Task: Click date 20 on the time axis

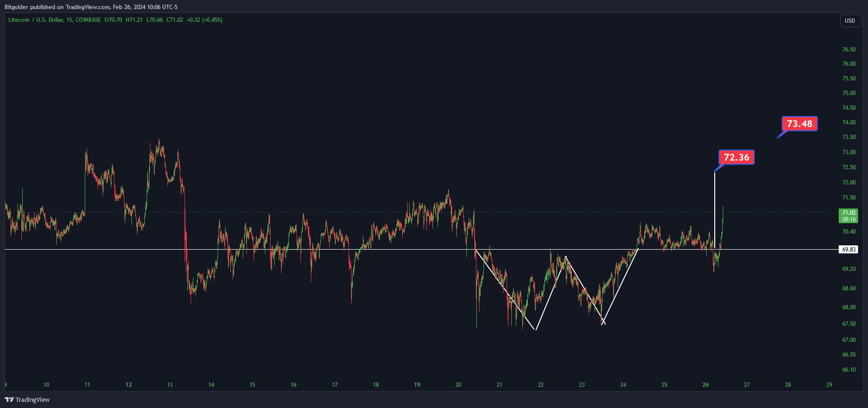Action: coord(458,385)
